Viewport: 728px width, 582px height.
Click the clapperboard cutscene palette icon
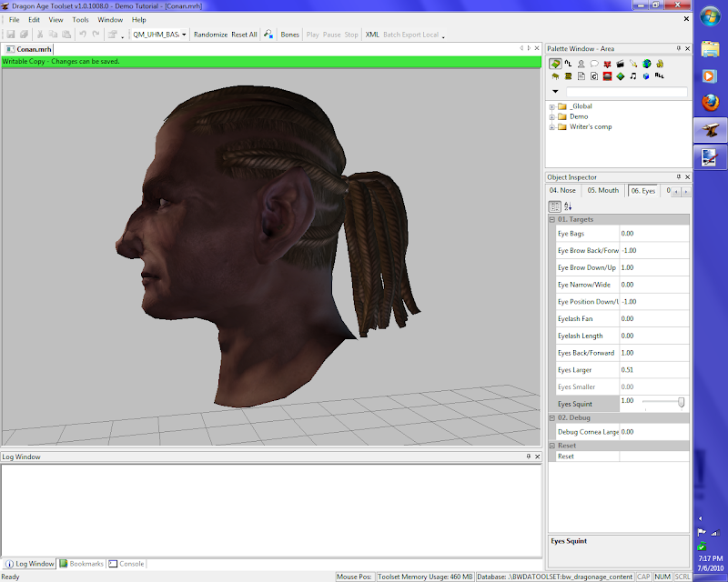coord(620,64)
